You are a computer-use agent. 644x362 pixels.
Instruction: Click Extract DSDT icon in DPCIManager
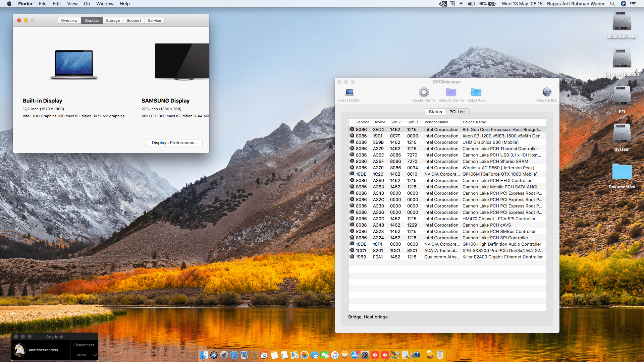point(350,92)
